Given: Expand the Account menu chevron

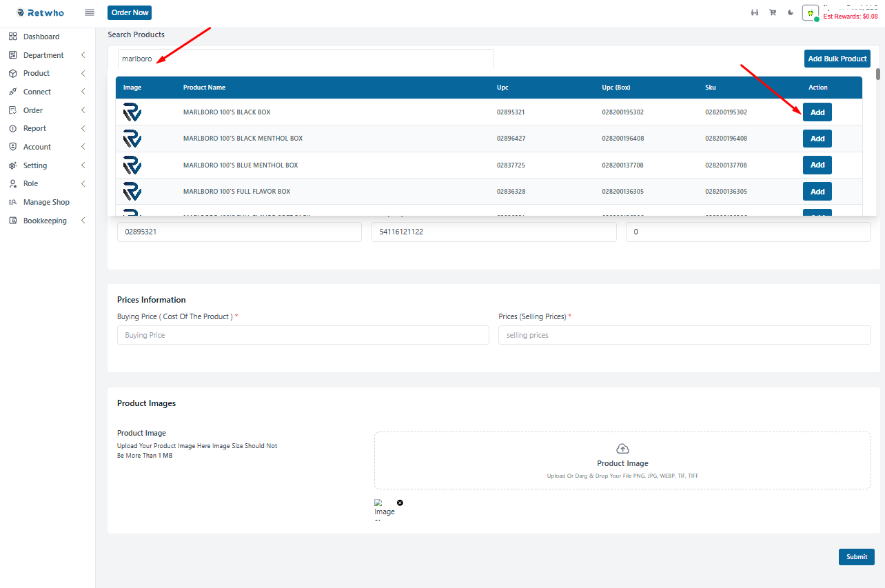Looking at the screenshot, I should pos(83,147).
